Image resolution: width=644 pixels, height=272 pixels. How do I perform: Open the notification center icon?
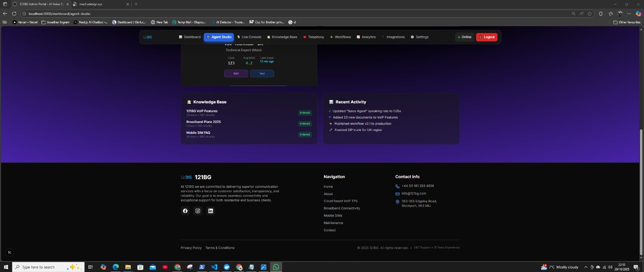coord(636,267)
